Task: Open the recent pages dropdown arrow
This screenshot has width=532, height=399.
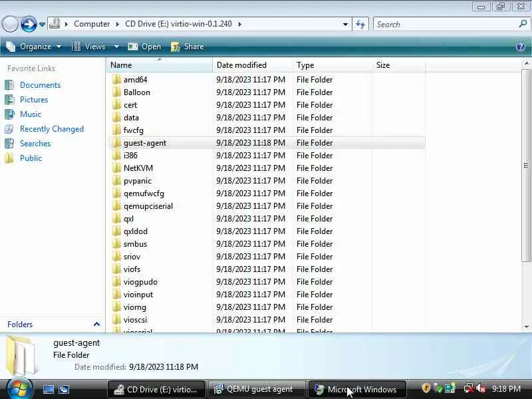Action: pos(42,25)
